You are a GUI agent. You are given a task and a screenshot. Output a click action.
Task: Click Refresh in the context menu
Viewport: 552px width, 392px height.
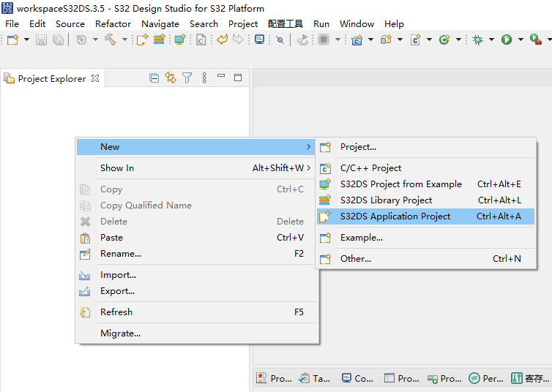pos(195,312)
